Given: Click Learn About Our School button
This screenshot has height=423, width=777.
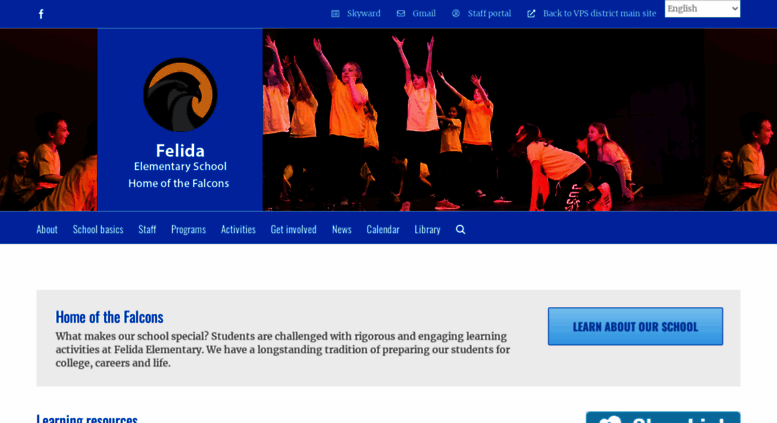Looking at the screenshot, I should click(635, 326).
